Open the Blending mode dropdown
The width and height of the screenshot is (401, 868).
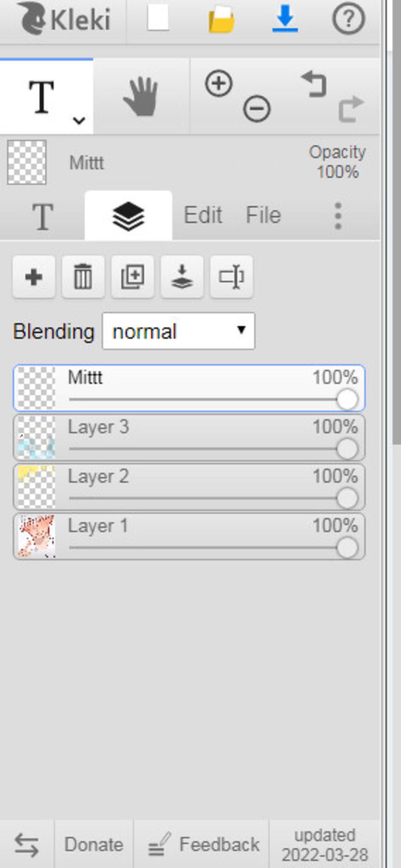[x=178, y=331]
